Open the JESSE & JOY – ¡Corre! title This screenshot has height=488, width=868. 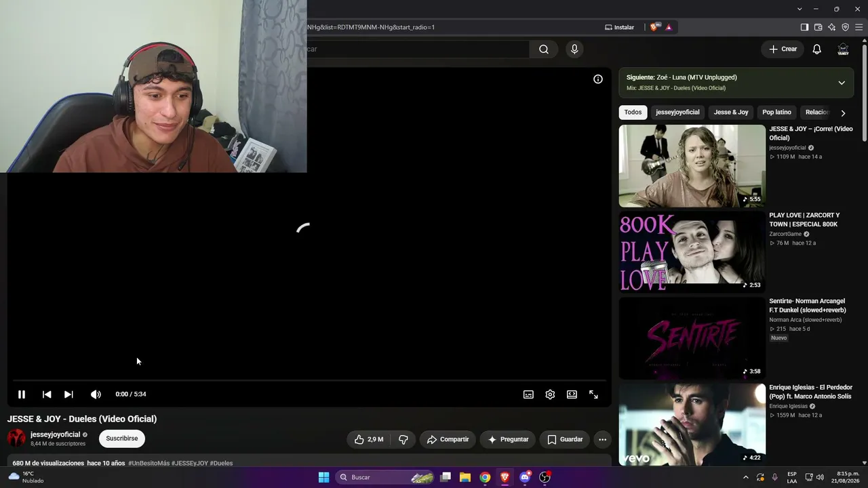pyautogui.click(x=811, y=134)
